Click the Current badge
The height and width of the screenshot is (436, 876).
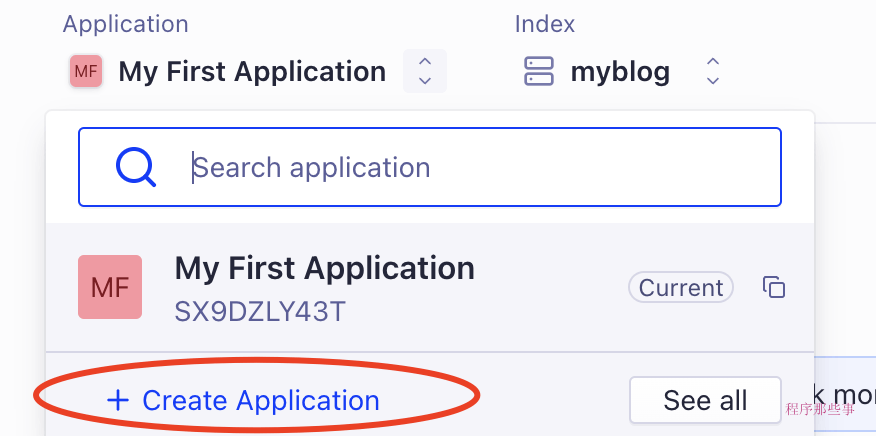[681, 288]
